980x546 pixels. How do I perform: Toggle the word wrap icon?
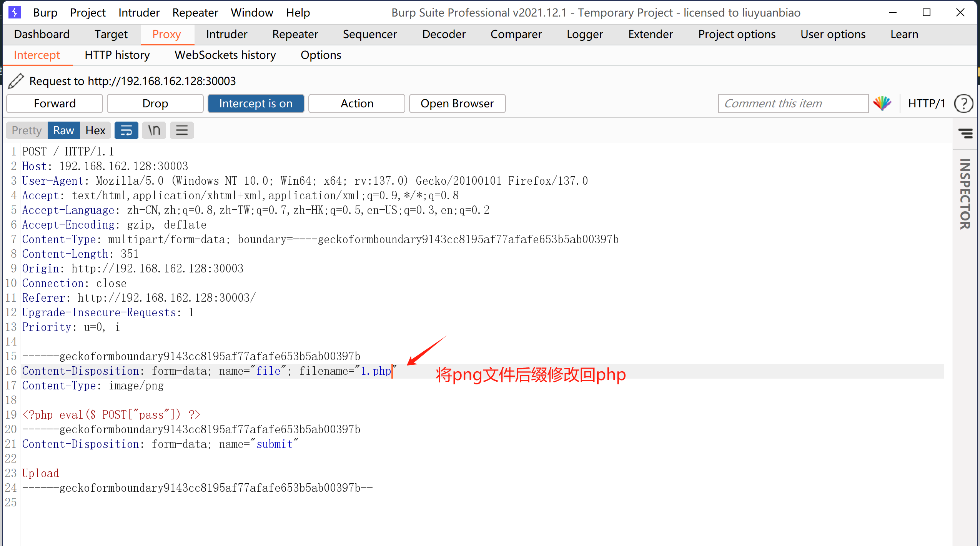[126, 130]
